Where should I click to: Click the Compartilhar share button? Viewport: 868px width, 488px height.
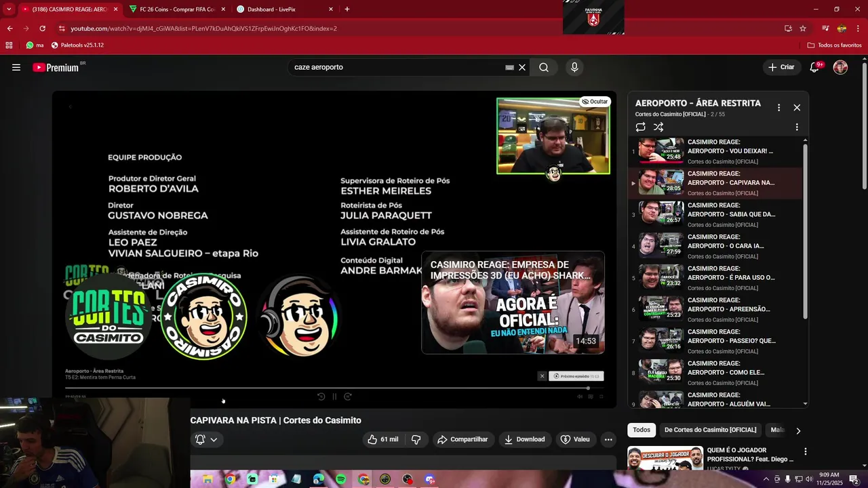click(462, 439)
